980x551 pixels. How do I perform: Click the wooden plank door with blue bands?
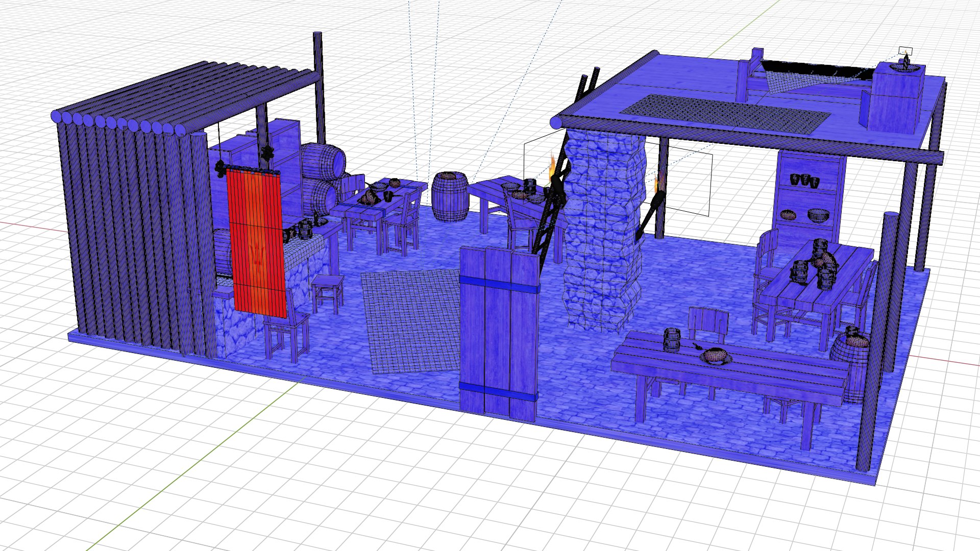499,334
